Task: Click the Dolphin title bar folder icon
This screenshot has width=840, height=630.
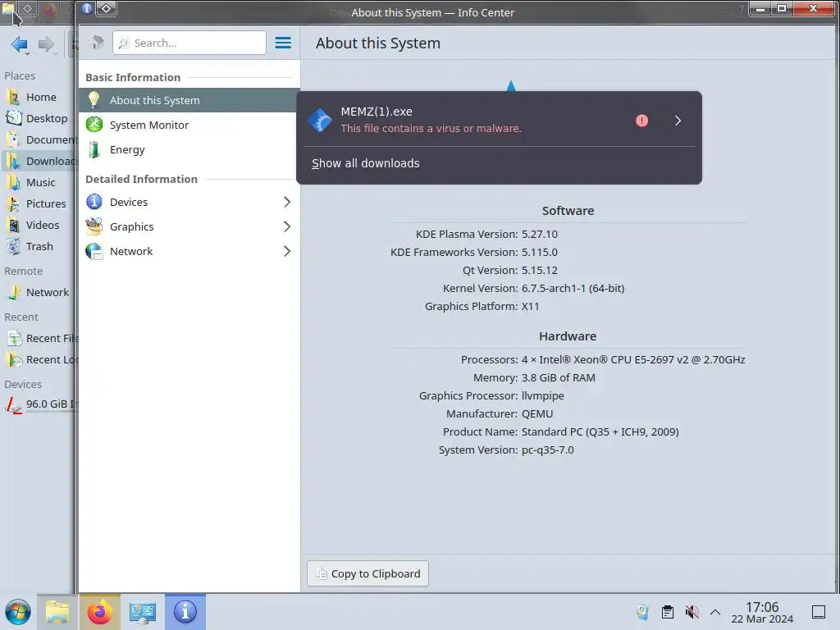Action: click(x=7, y=7)
